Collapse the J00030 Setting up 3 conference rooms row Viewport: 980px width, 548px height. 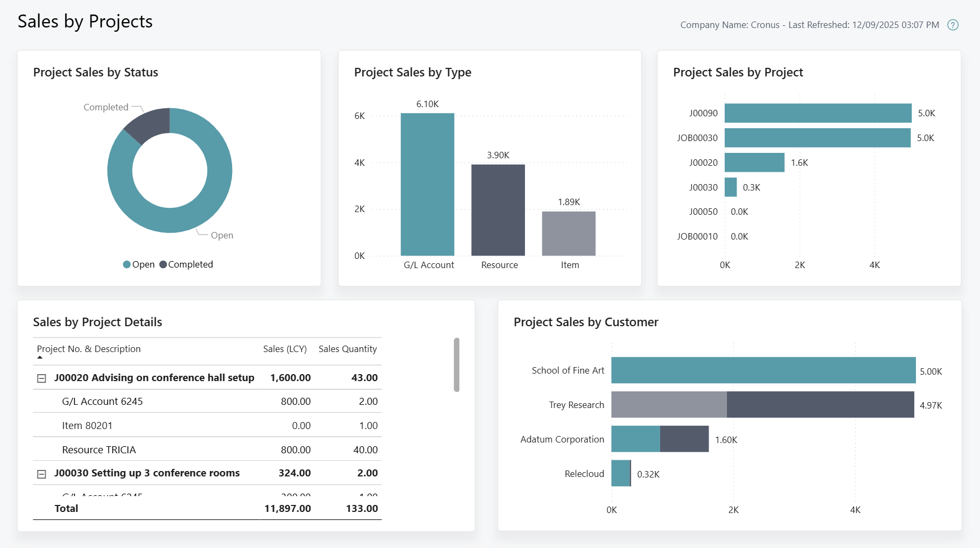point(41,473)
